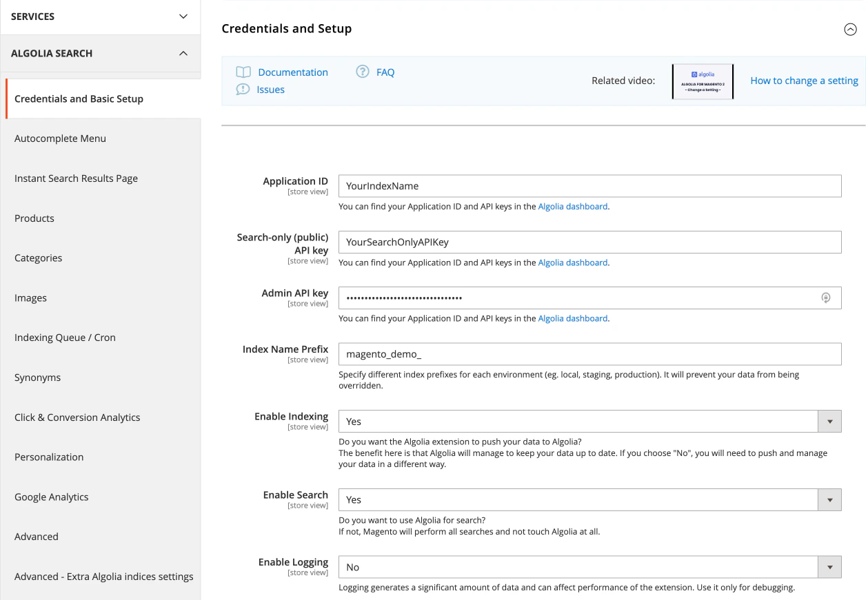Image resolution: width=868 pixels, height=600 pixels.
Task: Open the Algolia dashboard link under Application ID
Action: pos(573,206)
